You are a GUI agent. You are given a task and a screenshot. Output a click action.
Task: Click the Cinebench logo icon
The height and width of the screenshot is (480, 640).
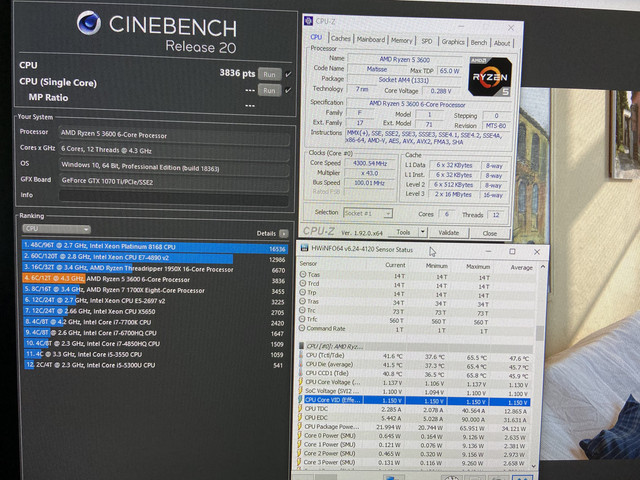(89, 23)
